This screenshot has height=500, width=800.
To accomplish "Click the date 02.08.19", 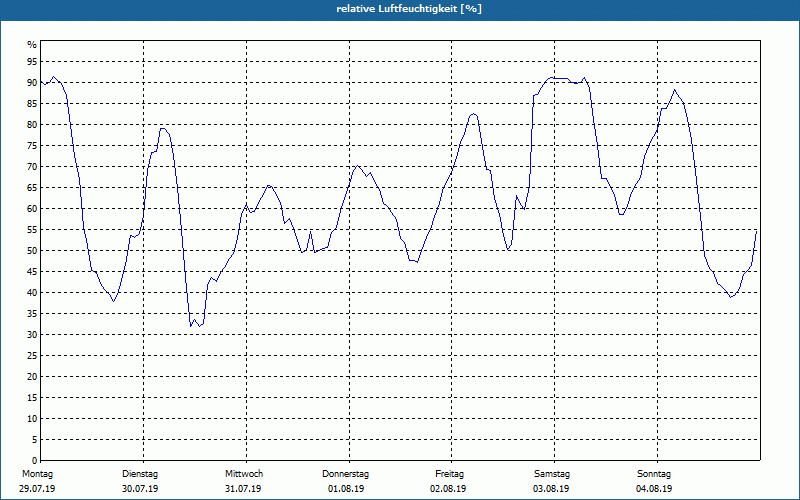I will pos(448,489).
